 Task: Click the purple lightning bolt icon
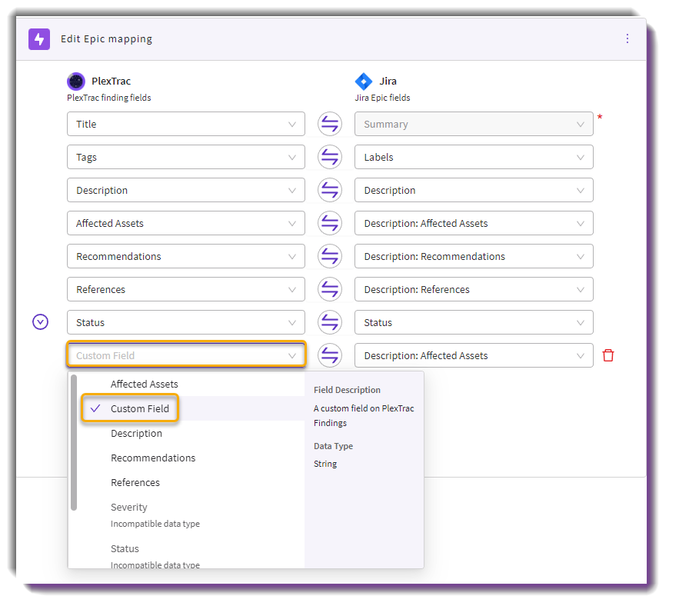point(39,39)
